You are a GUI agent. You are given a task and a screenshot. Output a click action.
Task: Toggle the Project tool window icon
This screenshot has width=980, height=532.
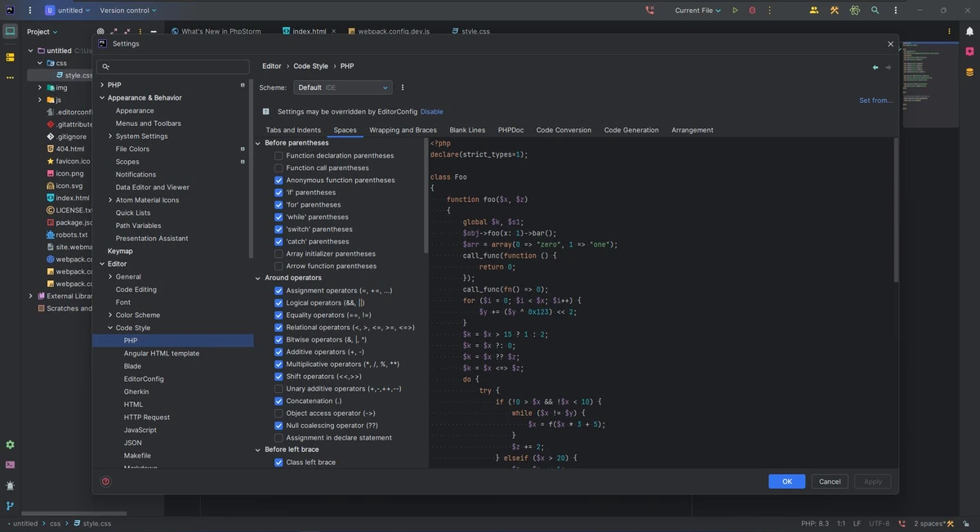[x=10, y=32]
